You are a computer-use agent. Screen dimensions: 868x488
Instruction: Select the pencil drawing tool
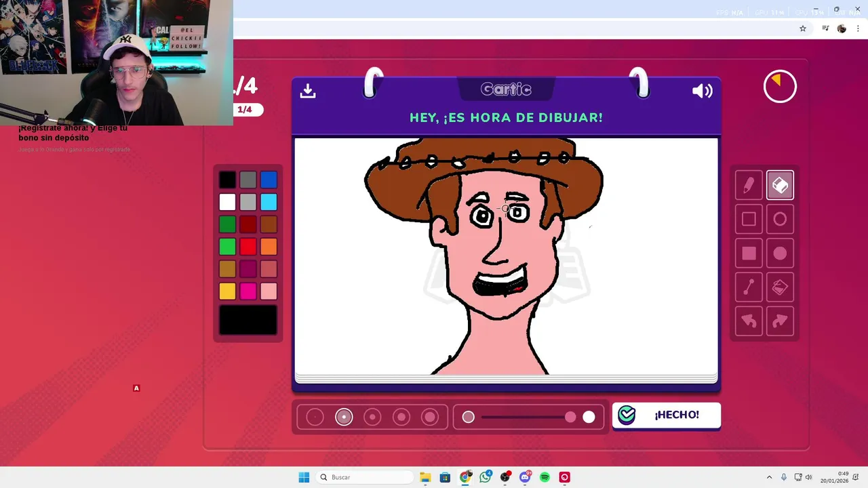point(749,185)
